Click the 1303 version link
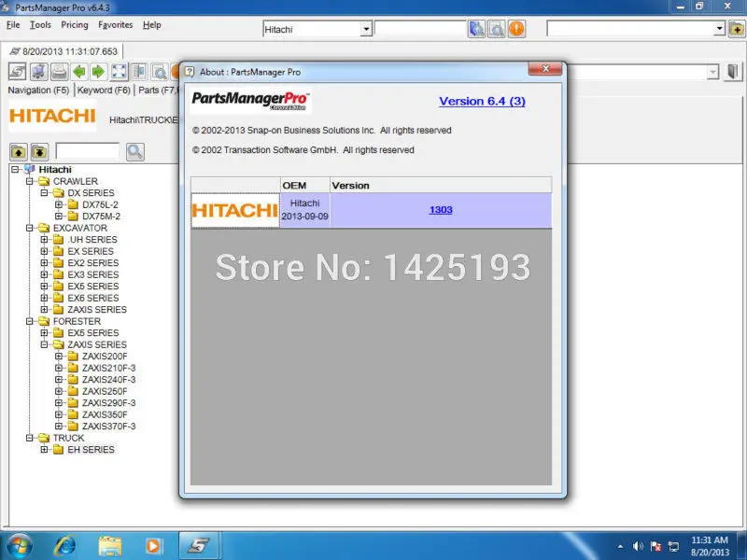 pos(440,209)
